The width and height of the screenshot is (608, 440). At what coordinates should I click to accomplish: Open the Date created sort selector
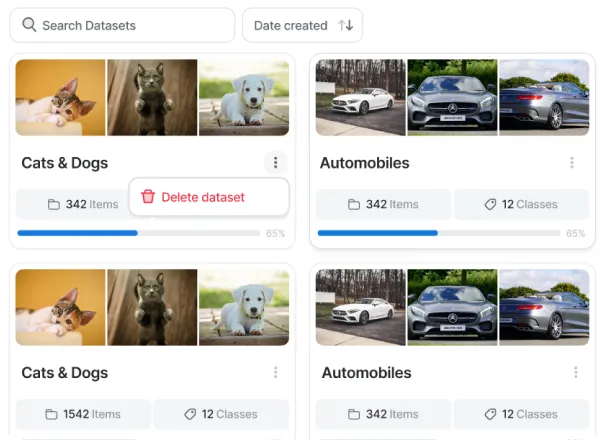pos(302,25)
